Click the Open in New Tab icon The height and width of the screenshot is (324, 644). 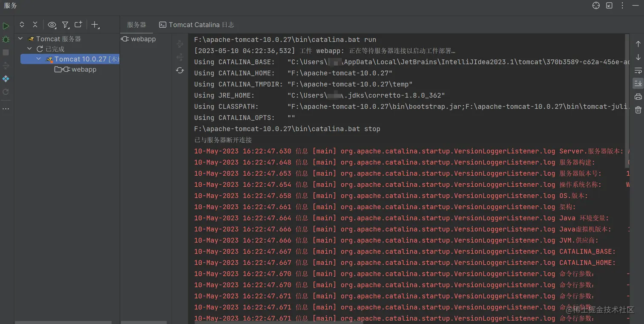pos(78,25)
